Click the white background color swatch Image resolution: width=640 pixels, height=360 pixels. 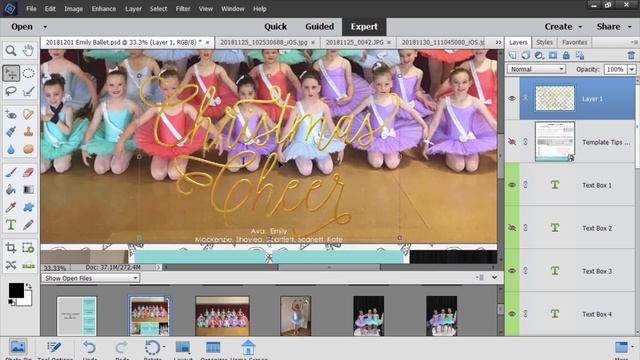tap(27, 301)
